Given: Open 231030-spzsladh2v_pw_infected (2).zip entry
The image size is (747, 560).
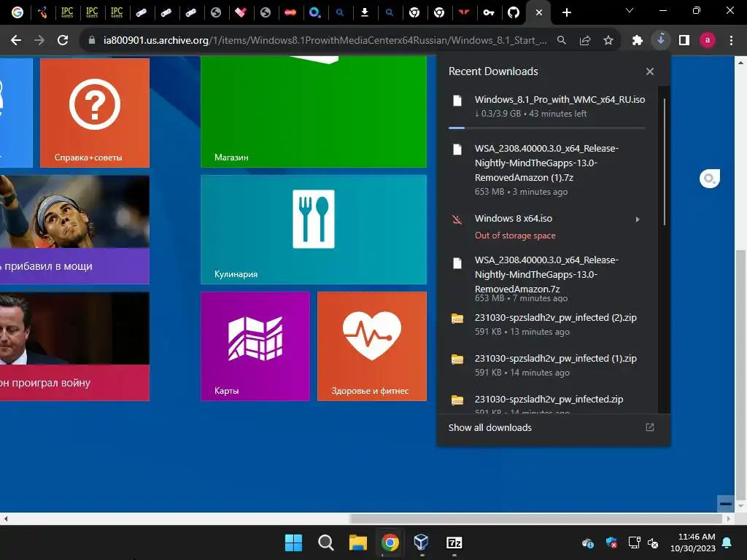Looking at the screenshot, I should [x=547, y=324].
